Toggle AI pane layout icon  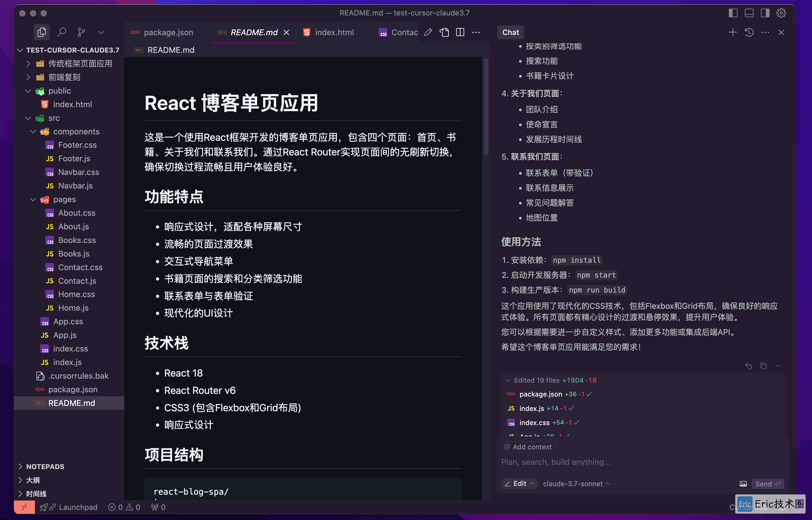(765, 13)
